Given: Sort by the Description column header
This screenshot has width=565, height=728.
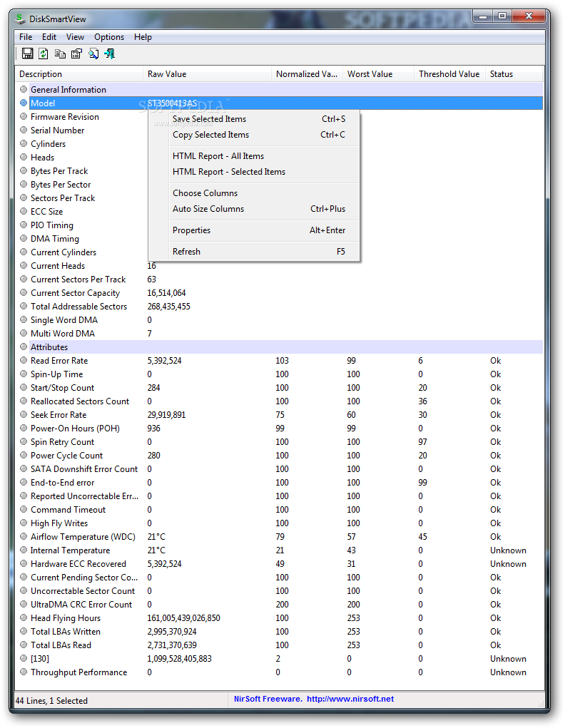Looking at the screenshot, I should [x=79, y=74].
